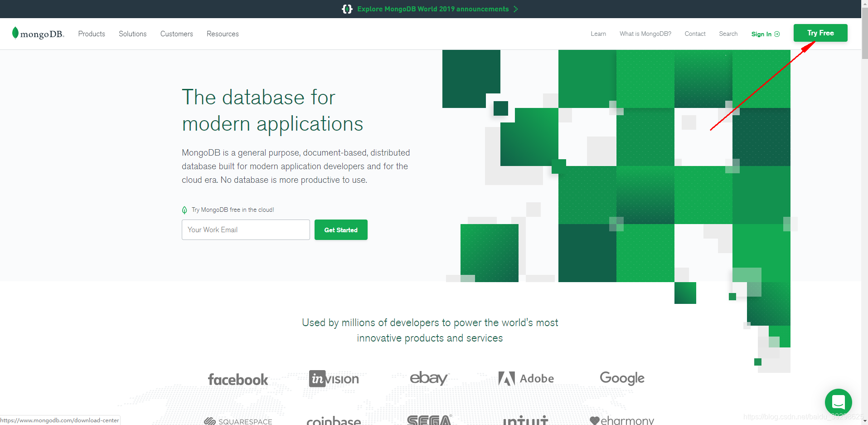
Task: Click the Sign In link
Action: [x=761, y=34]
